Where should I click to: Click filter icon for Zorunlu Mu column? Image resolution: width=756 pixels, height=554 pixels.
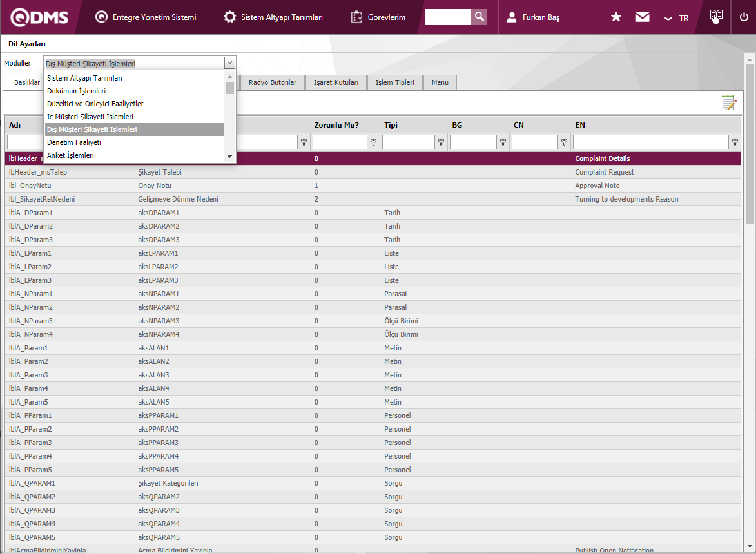(373, 142)
